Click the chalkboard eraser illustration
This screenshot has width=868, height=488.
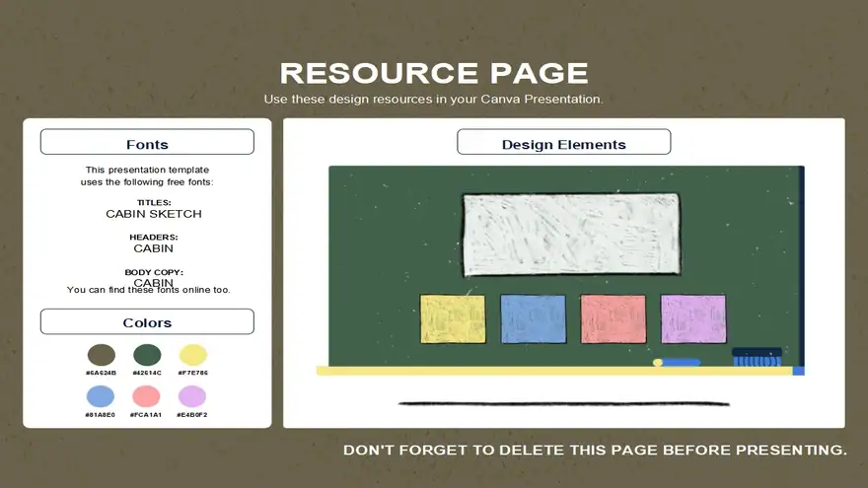point(758,357)
